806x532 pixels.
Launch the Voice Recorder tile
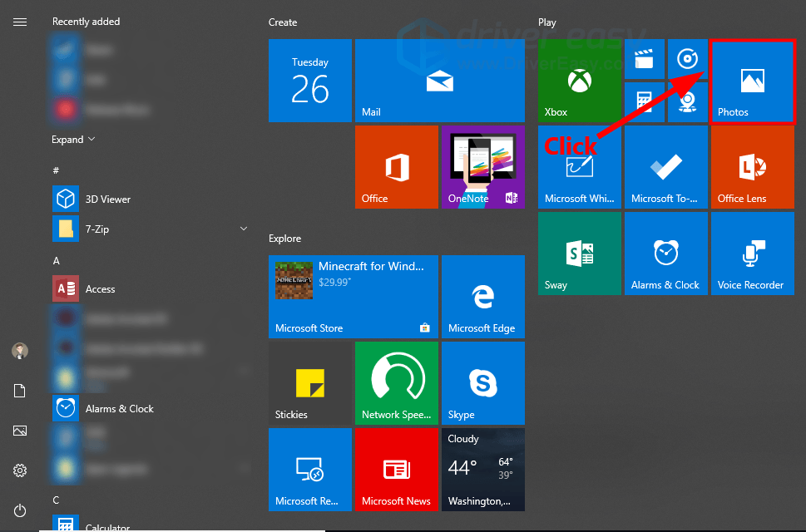(753, 254)
